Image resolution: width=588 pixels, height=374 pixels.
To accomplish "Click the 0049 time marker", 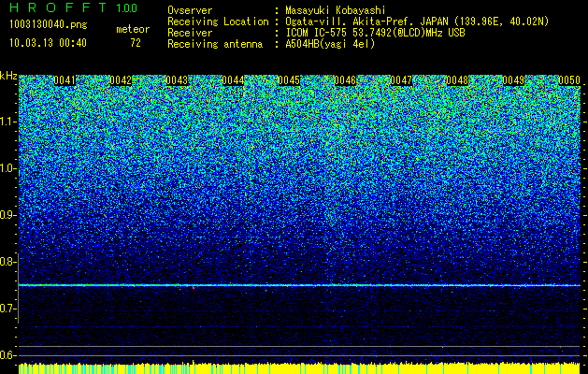I will [x=513, y=80].
